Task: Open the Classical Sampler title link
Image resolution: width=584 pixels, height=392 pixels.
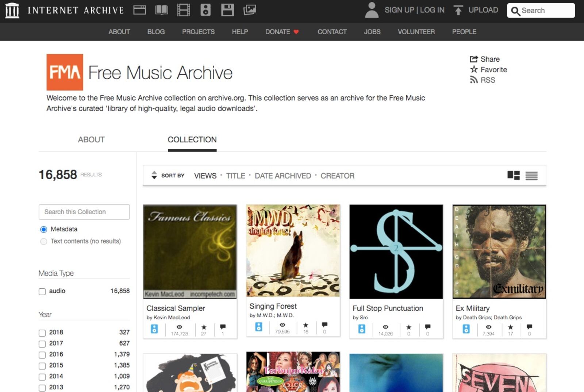Action: coord(176,308)
